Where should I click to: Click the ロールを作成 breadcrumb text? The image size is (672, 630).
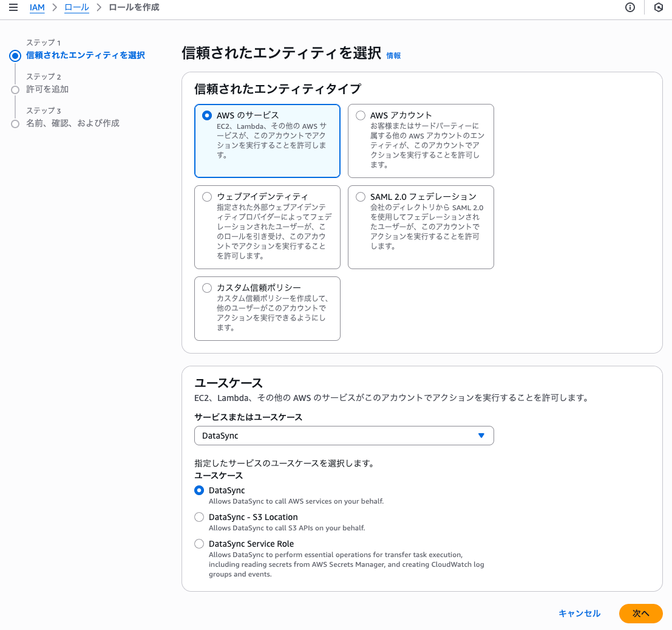134,7
